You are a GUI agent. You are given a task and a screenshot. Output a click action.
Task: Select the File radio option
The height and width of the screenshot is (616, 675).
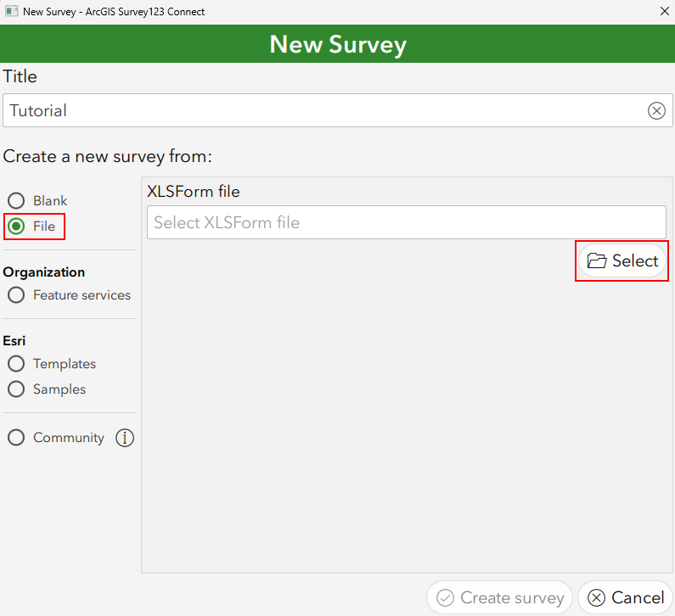(x=16, y=227)
